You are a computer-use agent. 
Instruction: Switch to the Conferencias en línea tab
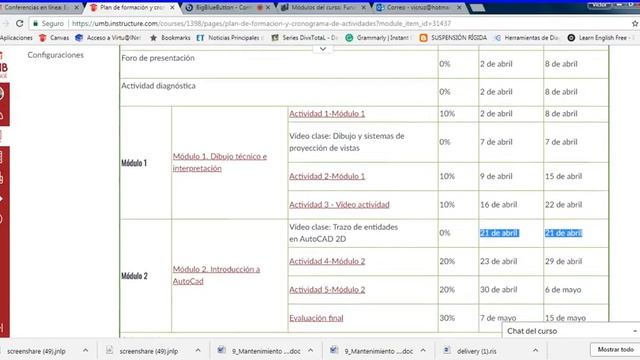tap(37, 7)
